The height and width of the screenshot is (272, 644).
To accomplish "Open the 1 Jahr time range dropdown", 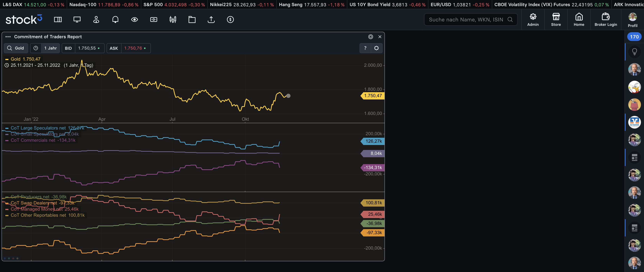I will (x=45, y=48).
